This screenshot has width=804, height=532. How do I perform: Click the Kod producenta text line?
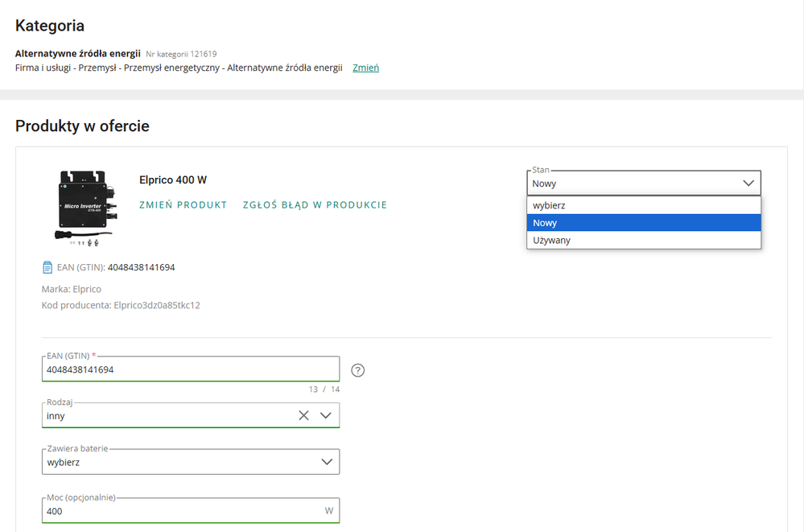point(121,305)
